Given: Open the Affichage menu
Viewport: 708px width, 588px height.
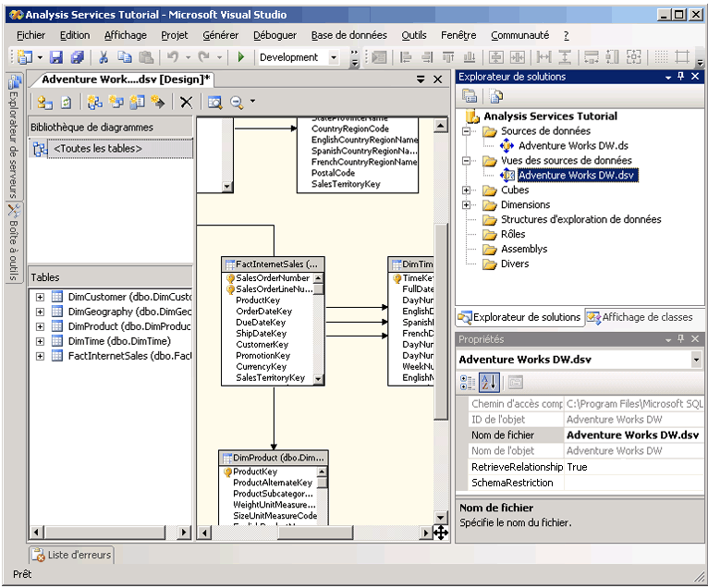Looking at the screenshot, I should [x=126, y=35].
